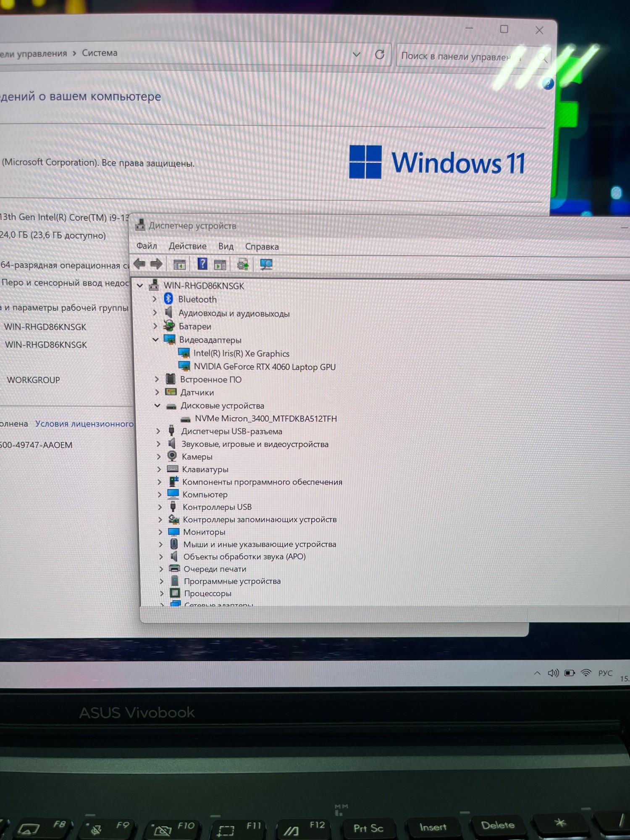630x840 pixels.
Task: Click the Система breadcrumb in address bar
Action: click(x=100, y=53)
